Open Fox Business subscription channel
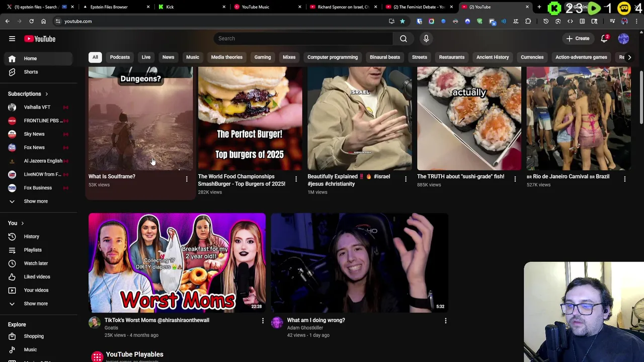Viewport: 644px width, 362px height. 39,188
